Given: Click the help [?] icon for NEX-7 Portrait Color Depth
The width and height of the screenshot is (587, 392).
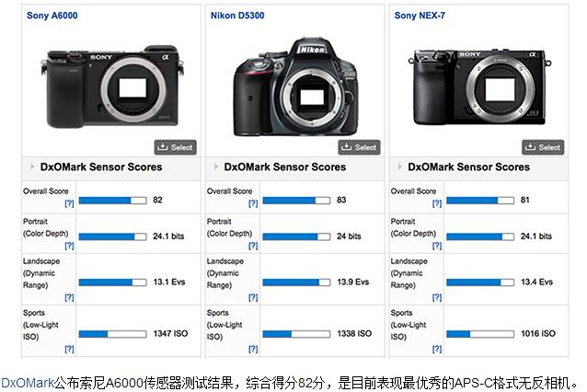Looking at the screenshot, I should pos(437,246).
